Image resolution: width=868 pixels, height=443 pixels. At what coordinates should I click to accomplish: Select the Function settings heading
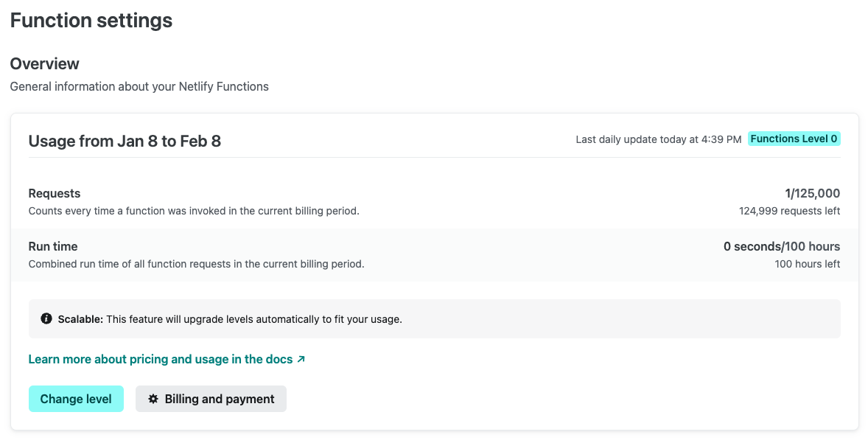pyautogui.click(x=91, y=21)
